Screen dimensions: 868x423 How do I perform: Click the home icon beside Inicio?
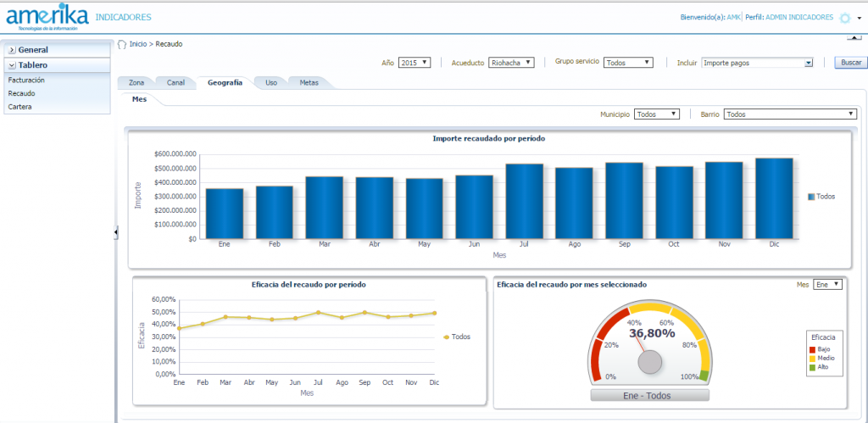click(122, 43)
